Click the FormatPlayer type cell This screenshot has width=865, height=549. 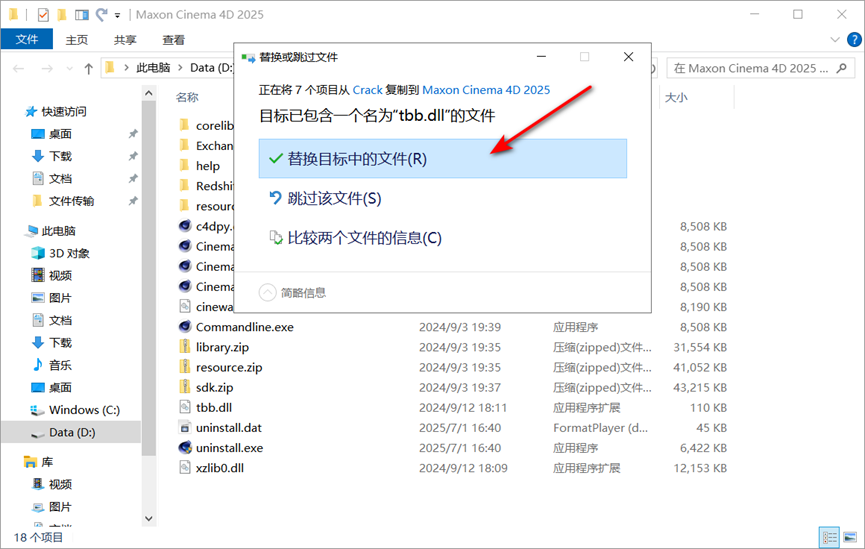(x=600, y=428)
